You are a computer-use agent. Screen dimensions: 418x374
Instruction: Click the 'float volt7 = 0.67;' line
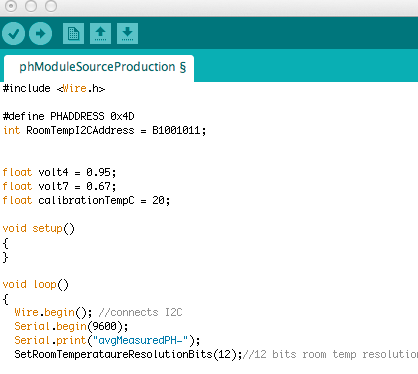[59, 186]
